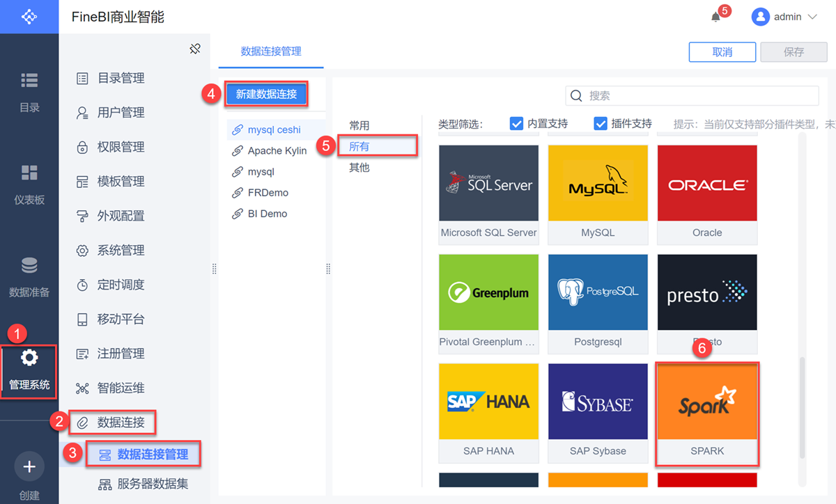The image size is (836, 504).
Task: Toggle the 插件支持 checkbox
Action: tap(601, 123)
